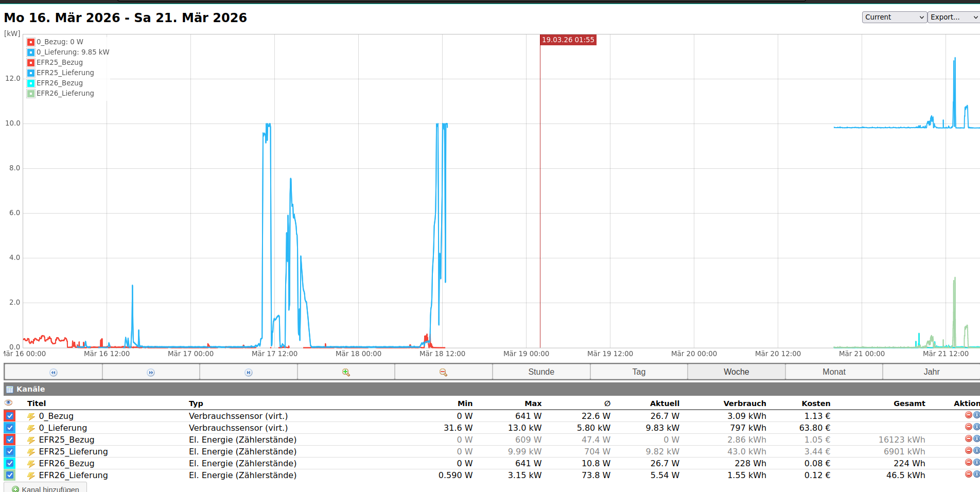Screen dimensions: 980x492
Task: Click the move backward in time button
Action: point(53,372)
